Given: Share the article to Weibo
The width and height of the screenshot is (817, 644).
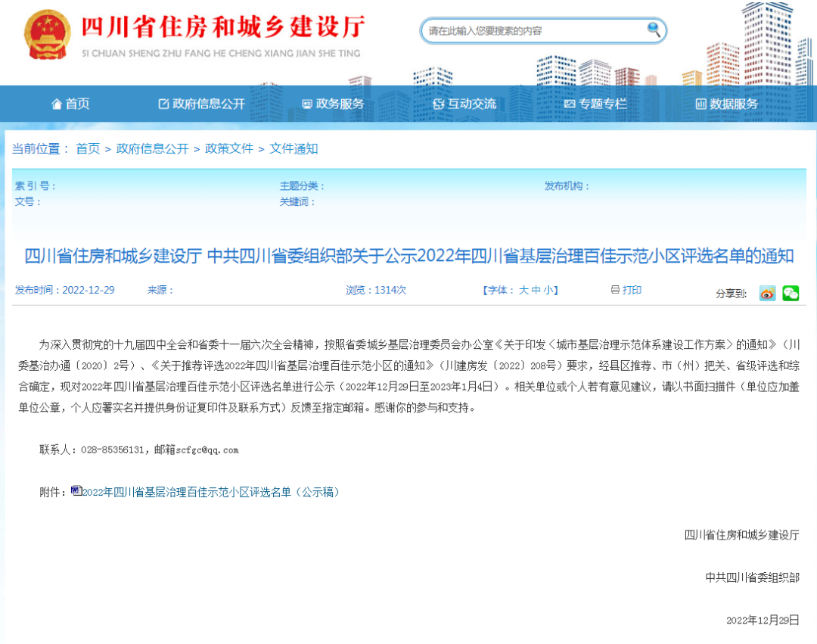Looking at the screenshot, I should tap(767, 293).
